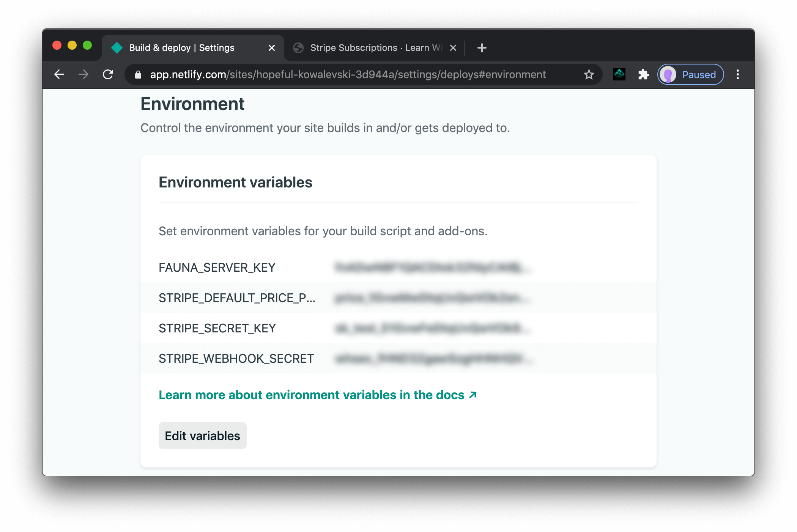Open a new tab with the plus button
Viewport: 797px width, 532px height.
pyautogui.click(x=482, y=47)
